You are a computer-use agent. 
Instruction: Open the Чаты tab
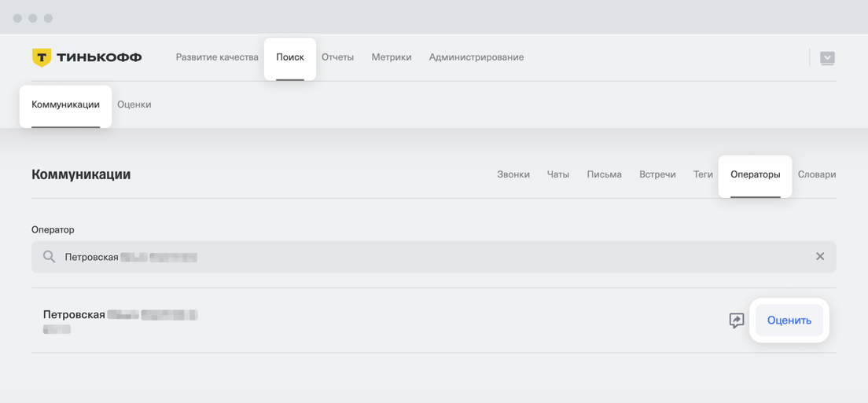coord(558,174)
